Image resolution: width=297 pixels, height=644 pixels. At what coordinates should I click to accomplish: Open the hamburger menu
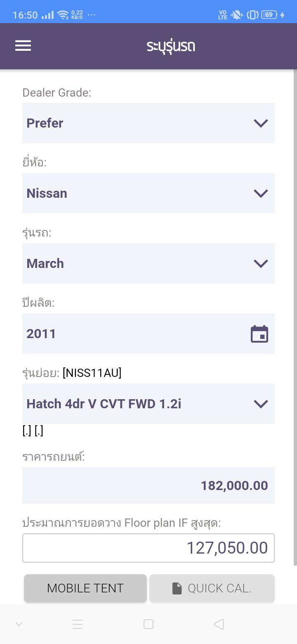(x=23, y=45)
